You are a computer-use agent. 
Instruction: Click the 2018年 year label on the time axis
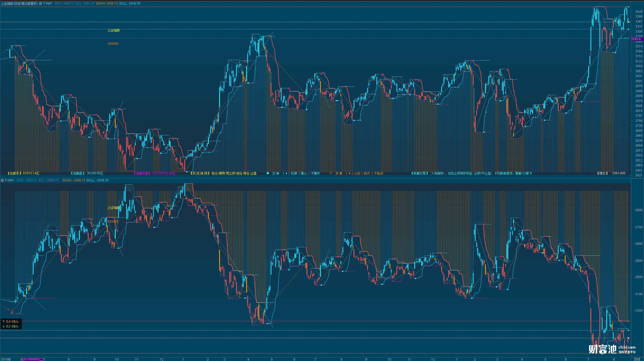click(x=6, y=359)
